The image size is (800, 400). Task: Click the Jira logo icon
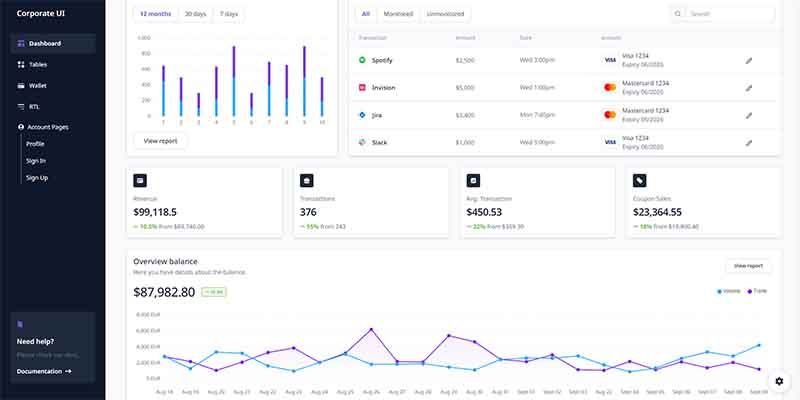(x=362, y=115)
